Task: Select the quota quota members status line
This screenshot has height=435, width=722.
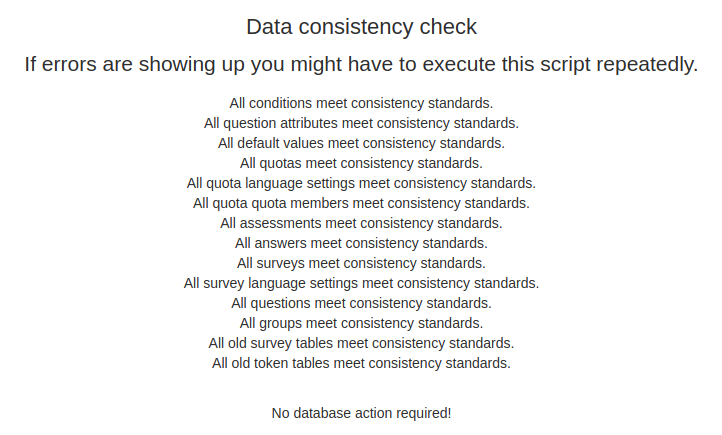Action: pos(361,203)
